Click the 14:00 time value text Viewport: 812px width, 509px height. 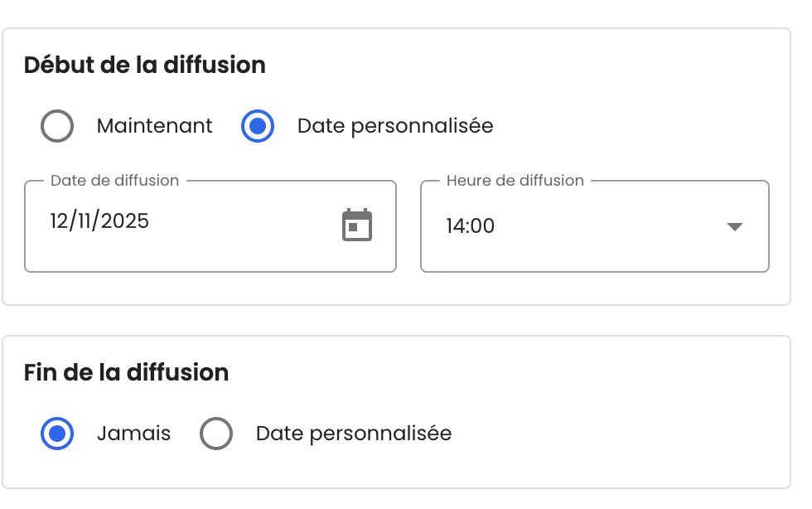point(470,226)
